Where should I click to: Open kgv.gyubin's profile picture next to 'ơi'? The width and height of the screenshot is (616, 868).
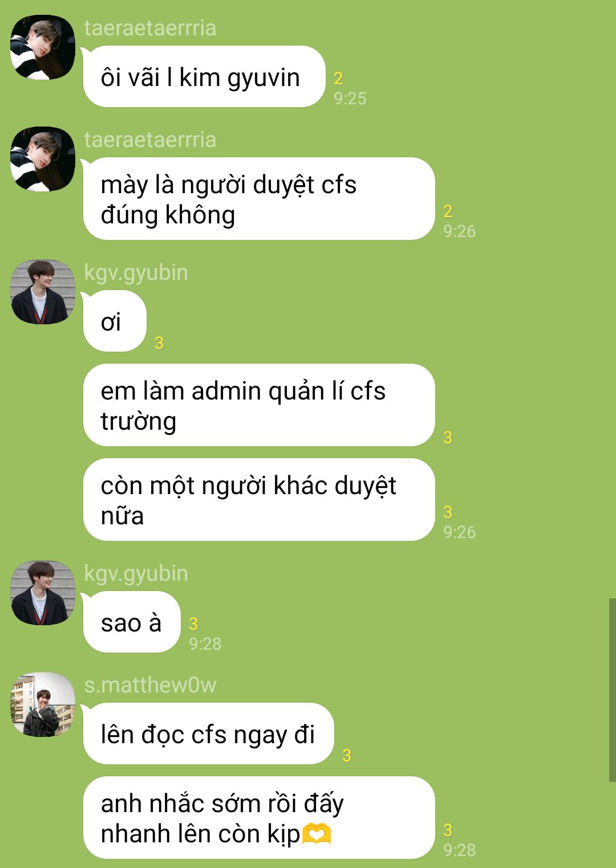tap(43, 292)
